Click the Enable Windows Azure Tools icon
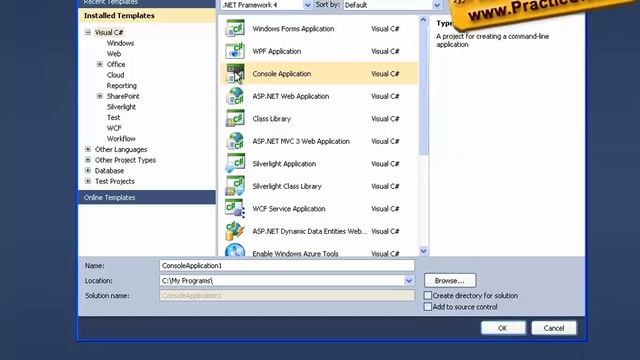 [x=235, y=250]
